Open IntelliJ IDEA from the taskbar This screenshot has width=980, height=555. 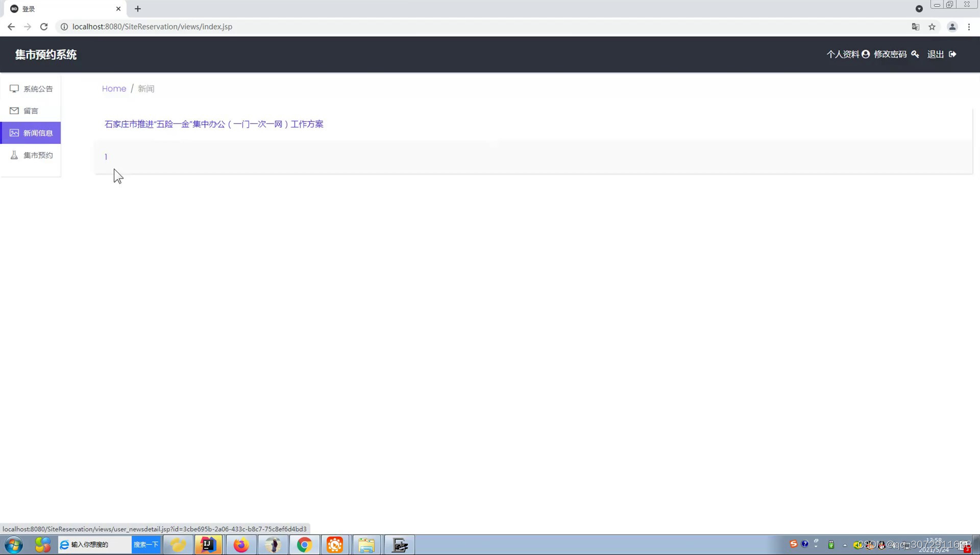click(208, 545)
